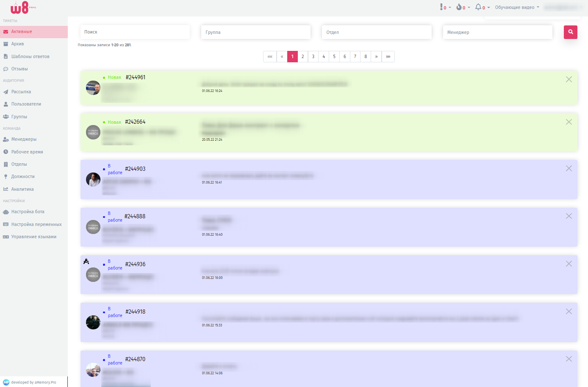Open the Аналитика chart section
588x387 pixels.
(x=34, y=189)
